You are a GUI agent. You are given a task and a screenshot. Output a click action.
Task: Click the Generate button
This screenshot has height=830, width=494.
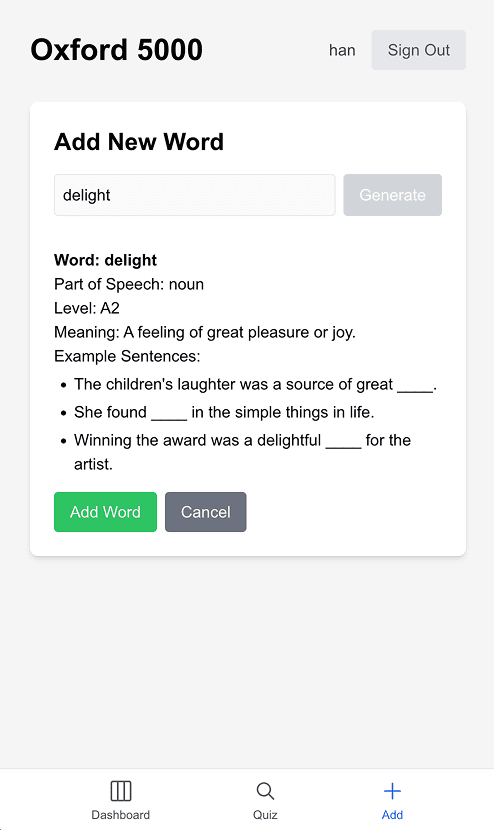(x=392, y=195)
